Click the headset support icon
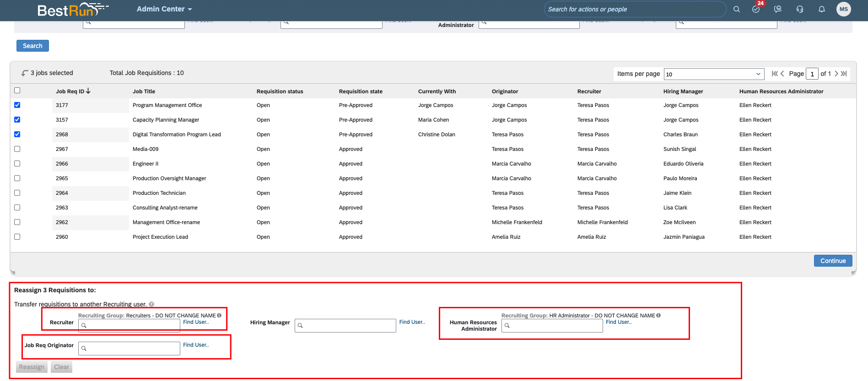 pyautogui.click(x=800, y=9)
